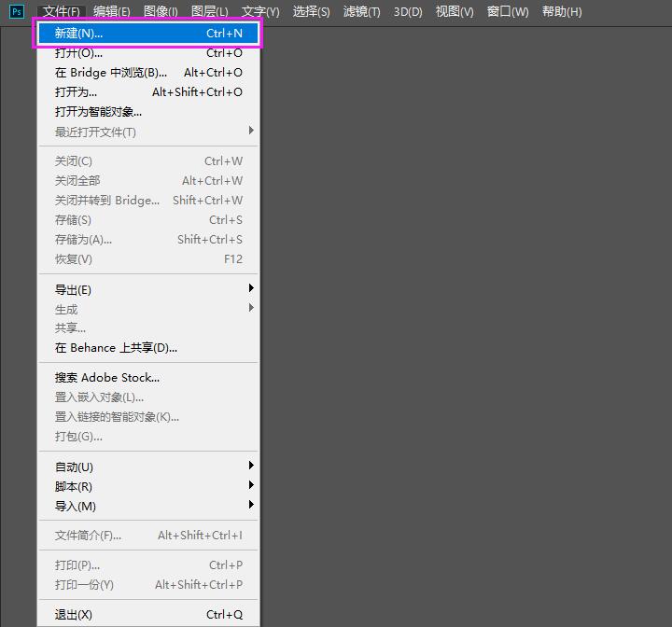
Task: Click 置入链接的智能对象(K)... entry
Action: pyautogui.click(x=148, y=417)
